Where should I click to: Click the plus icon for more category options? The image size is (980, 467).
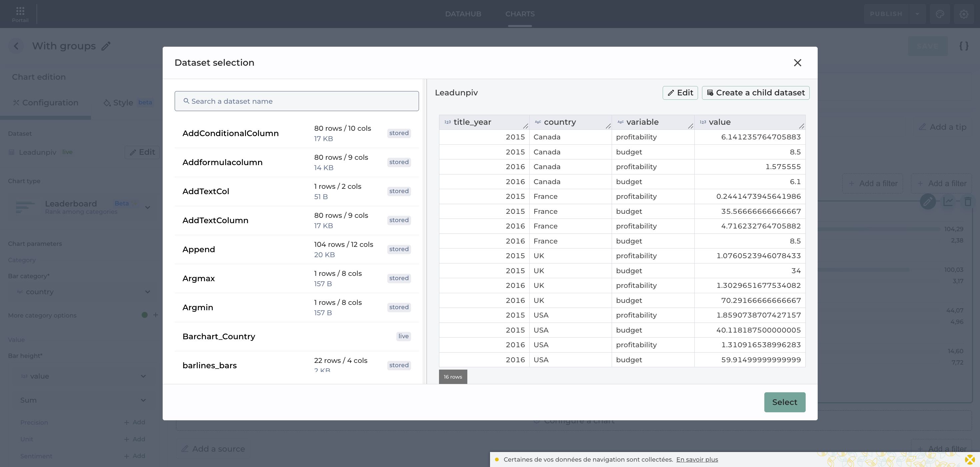point(156,315)
